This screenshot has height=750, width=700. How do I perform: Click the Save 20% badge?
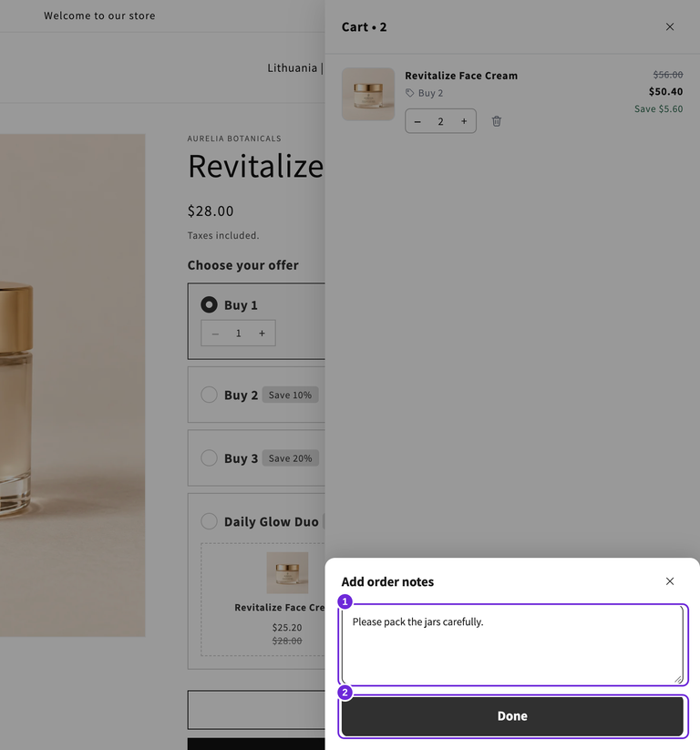290,457
